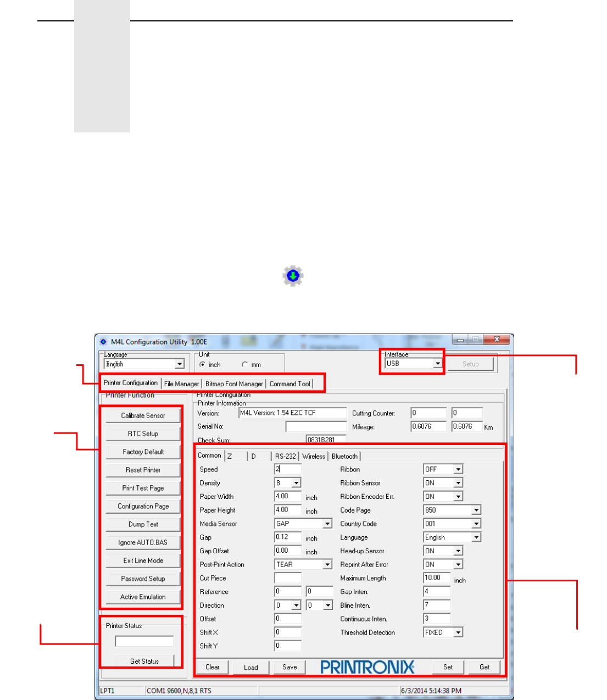Open the Bitmap Font Manager tab
Screen dimensions: 607x700
(234, 384)
